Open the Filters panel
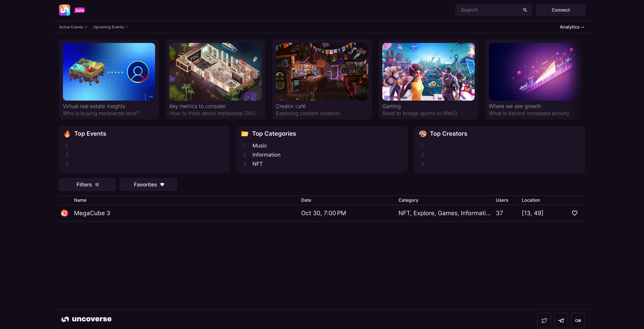 tap(87, 185)
